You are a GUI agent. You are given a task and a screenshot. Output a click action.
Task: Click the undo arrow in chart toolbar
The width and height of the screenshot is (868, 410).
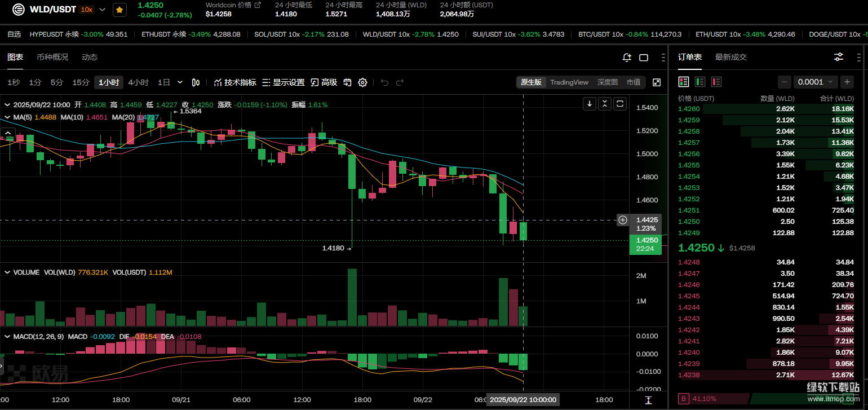(x=384, y=82)
